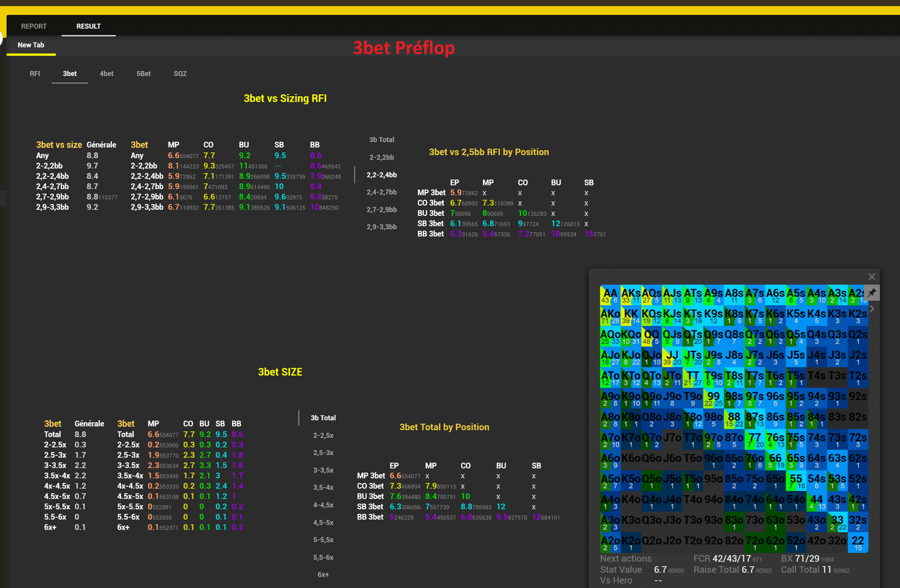Close the hand range matrix popup
Viewport: 900px width, 588px height.
pos(872,277)
